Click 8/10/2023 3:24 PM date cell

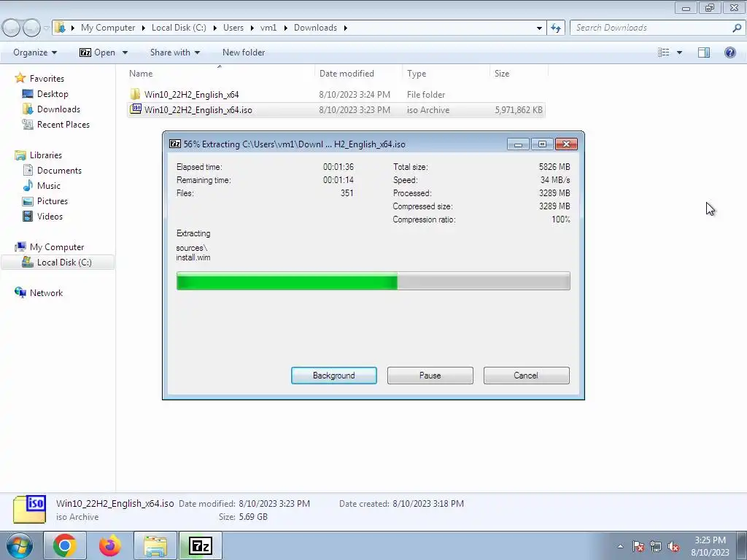[x=355, y=94]
